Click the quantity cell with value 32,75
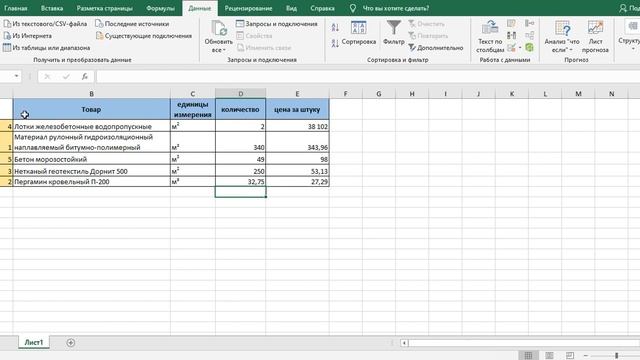This screenshot has width=640, height=360. click(x=240, y=182)
